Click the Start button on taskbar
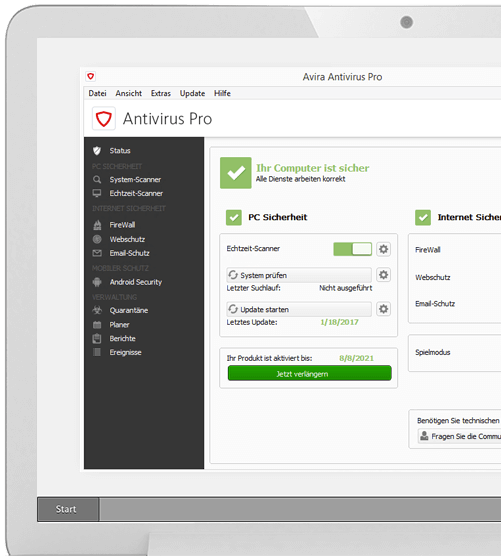501x556 pixels. click(68, 509)
